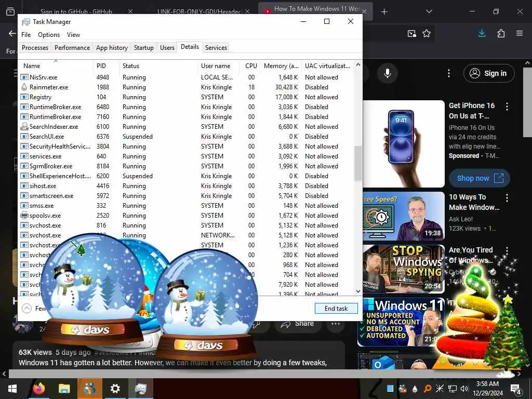Image resolution: width=532 pixels, height=399 pixels.
Task: Bookmark the page with the star icon
Action: coord(427,33)
